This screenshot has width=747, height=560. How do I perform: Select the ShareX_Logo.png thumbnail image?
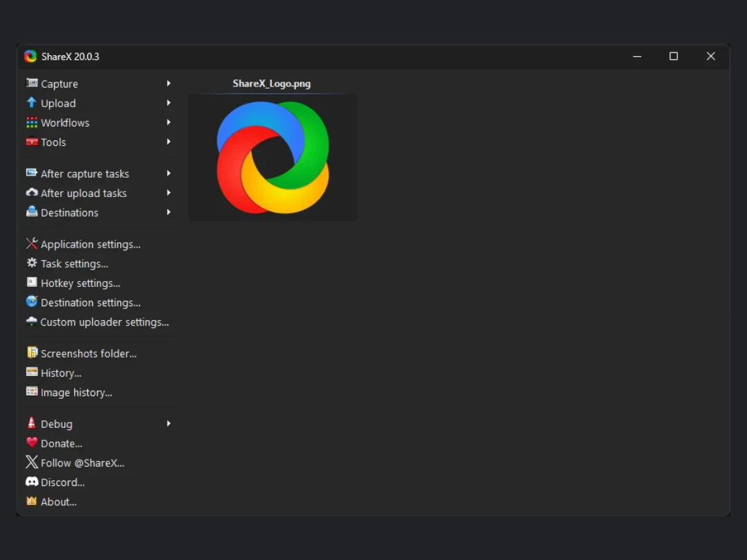pos(273,158)
